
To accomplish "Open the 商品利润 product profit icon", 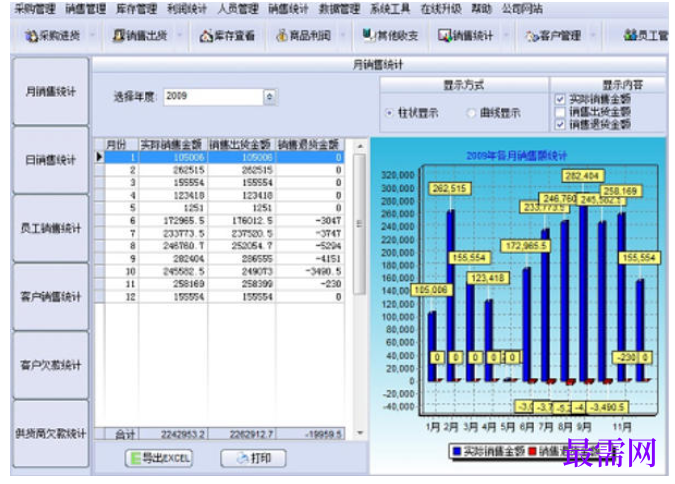I will 282,36.
